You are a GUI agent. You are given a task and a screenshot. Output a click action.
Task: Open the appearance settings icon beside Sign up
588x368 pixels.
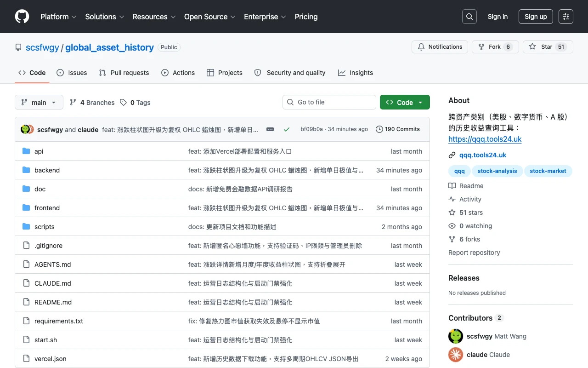click(x=566, y=17)
